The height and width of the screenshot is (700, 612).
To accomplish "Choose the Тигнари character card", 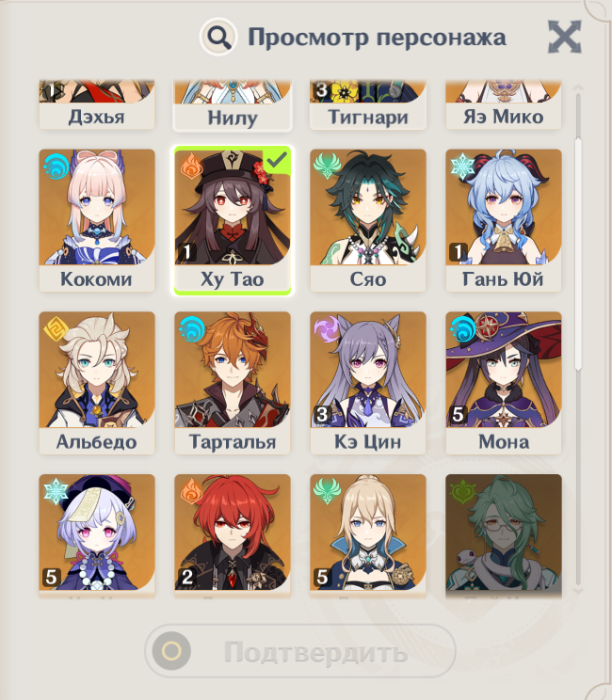I will 368,105.
